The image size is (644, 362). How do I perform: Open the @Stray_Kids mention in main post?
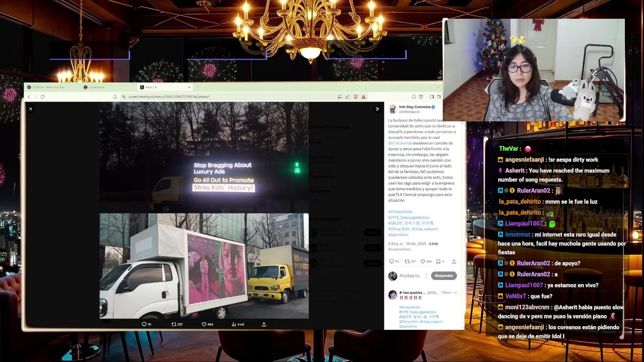398,229
